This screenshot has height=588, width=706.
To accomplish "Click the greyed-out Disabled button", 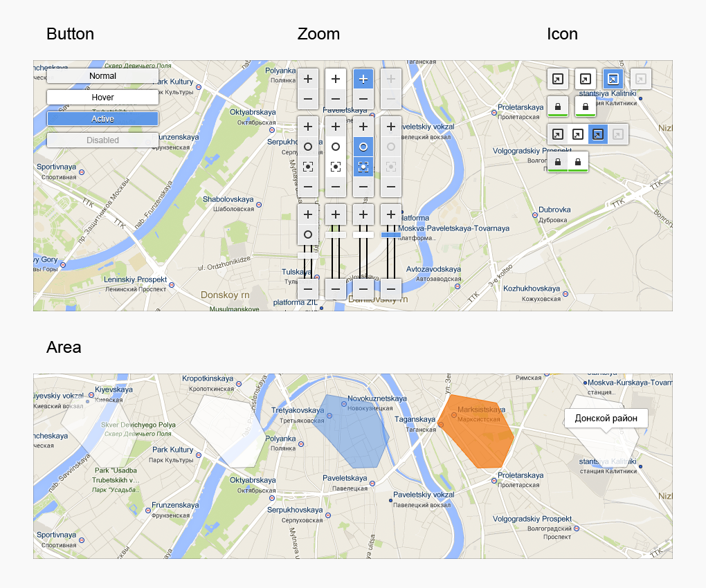I will 102,140.
